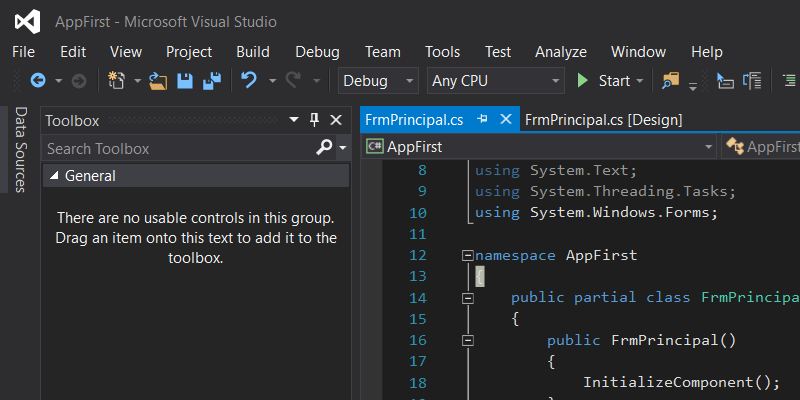Toggle auto-hide pin on Toolbox panel

point(314,120)
